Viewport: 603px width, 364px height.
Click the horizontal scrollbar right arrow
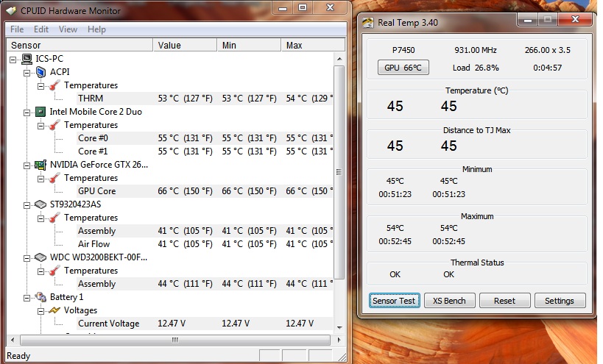(339, 340)
